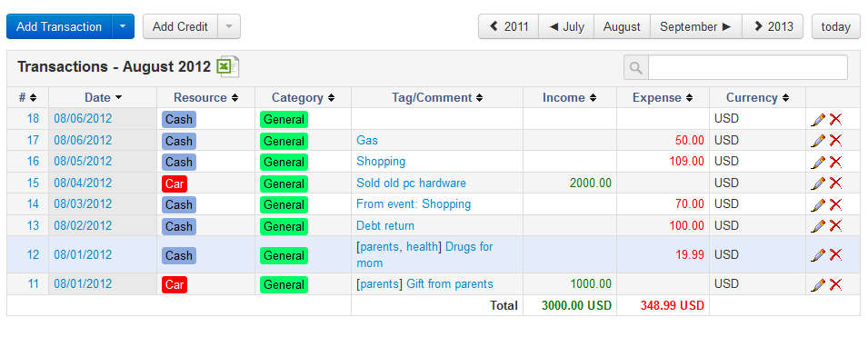Open the Gas comment link
Screen dimensions: 868x337
(x=367, y=140)
